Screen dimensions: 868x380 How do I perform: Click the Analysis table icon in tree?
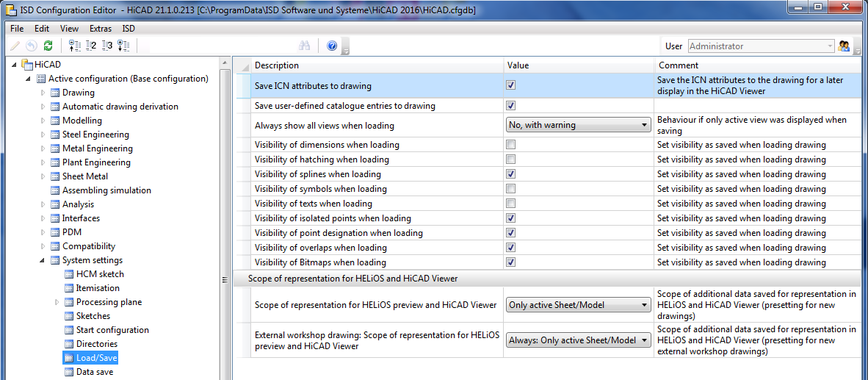(x=55, y=204)
